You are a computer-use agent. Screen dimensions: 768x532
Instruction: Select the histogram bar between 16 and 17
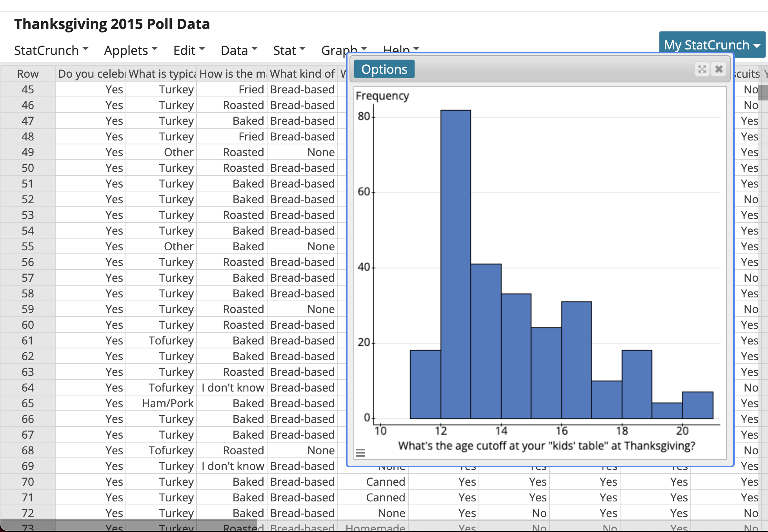[576, 360]
